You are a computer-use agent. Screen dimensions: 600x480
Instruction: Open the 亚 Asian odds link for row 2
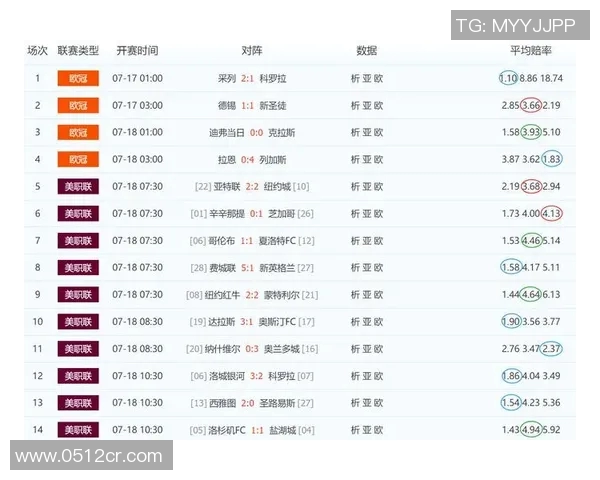tap(366, 105)
